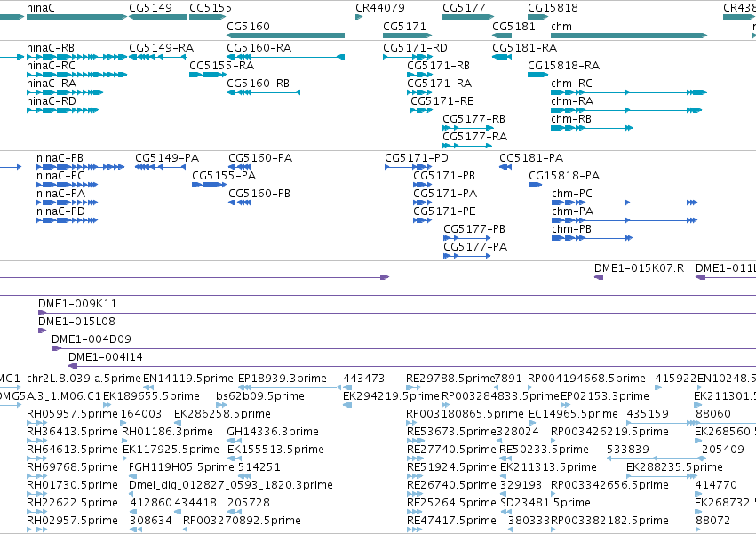Image resolution: width=756 pixels, height=534 pixels.
Task: Select the ninaC-PB protein feature
Action: pos(81,167)
